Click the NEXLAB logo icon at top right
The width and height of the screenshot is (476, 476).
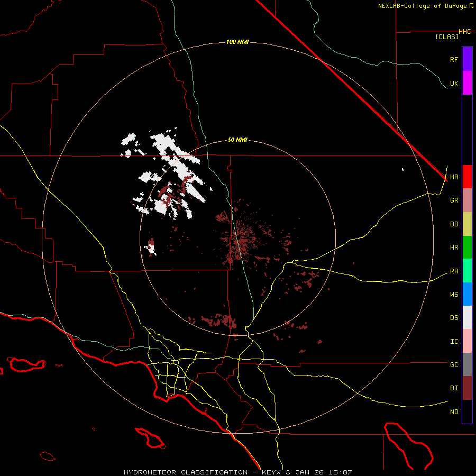(471, 6)
